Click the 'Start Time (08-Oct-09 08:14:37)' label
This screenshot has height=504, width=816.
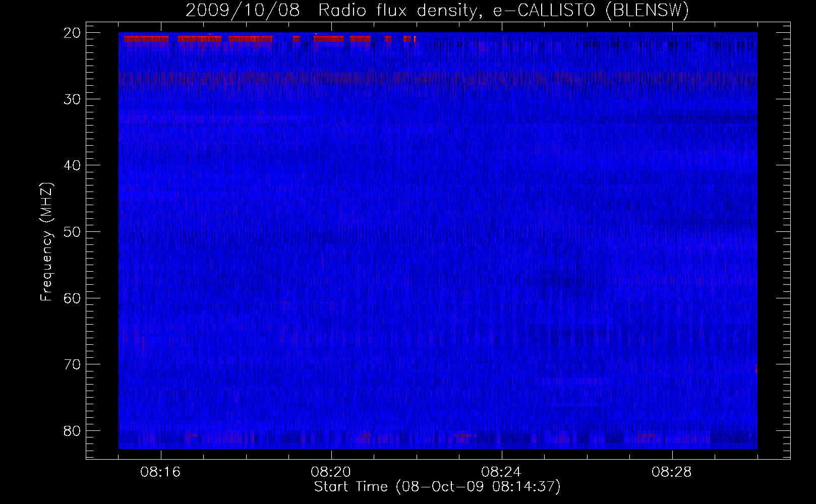pyautogui.click(x=437, y=487)
